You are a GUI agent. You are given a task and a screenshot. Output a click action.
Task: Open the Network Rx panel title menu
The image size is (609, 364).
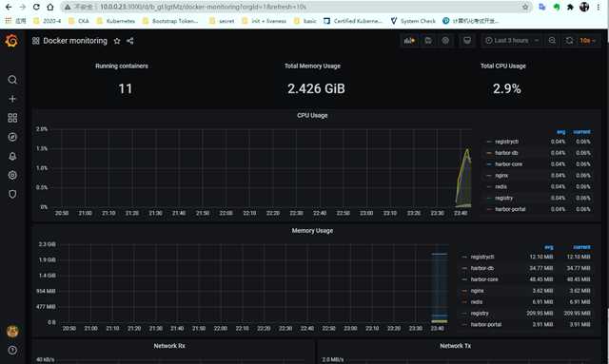pyautogui.click(x=169, y=346)
